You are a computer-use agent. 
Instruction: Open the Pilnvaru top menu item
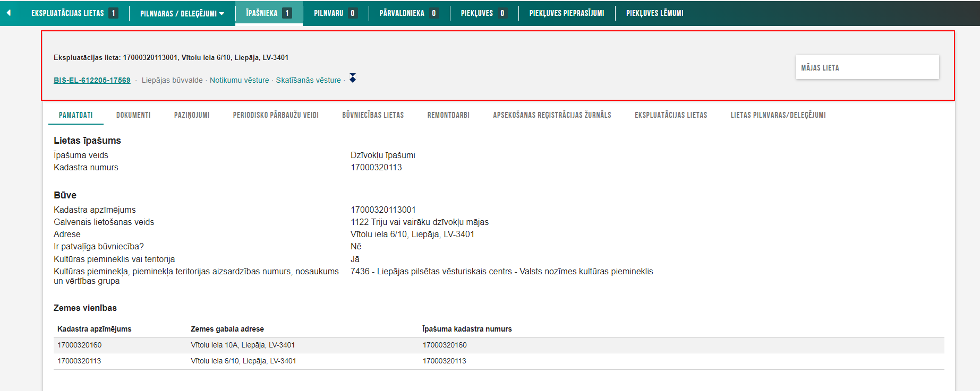pyautogui.click(x=335, y=13)
